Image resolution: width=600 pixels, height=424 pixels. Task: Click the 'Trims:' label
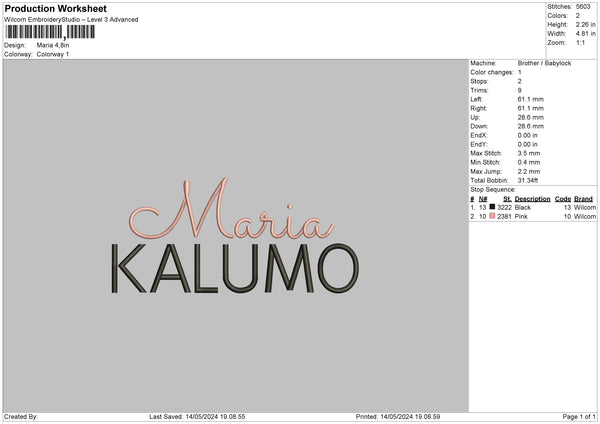479,90
